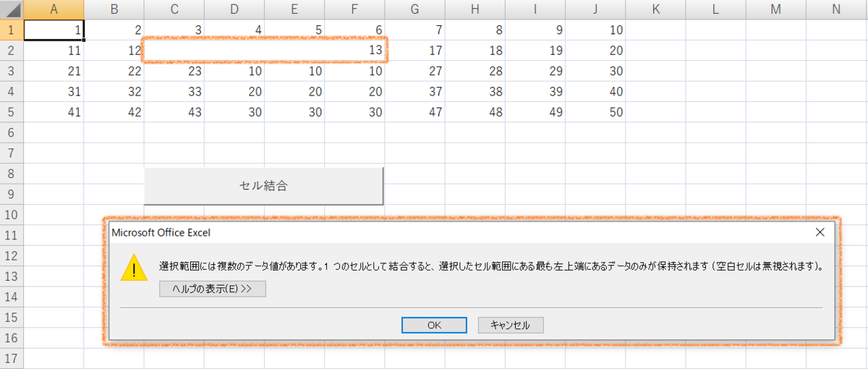Viewport: 868px width, 369px height.
Task: Click cell G3 containing 27
Action: 414,71
